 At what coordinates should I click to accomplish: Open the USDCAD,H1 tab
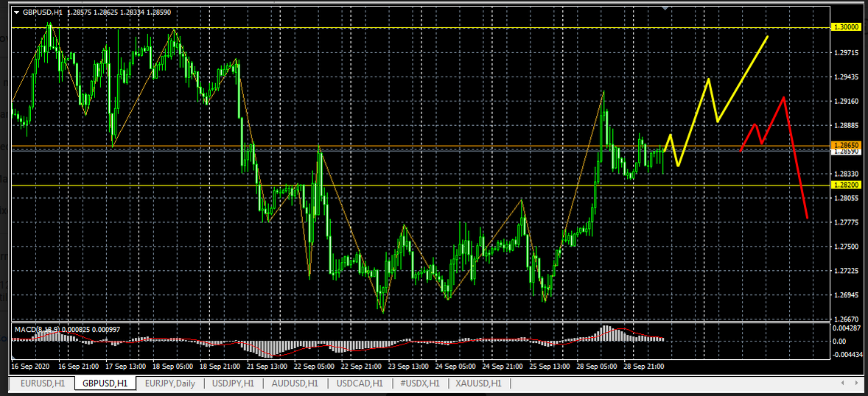click(x=360, y=383)
